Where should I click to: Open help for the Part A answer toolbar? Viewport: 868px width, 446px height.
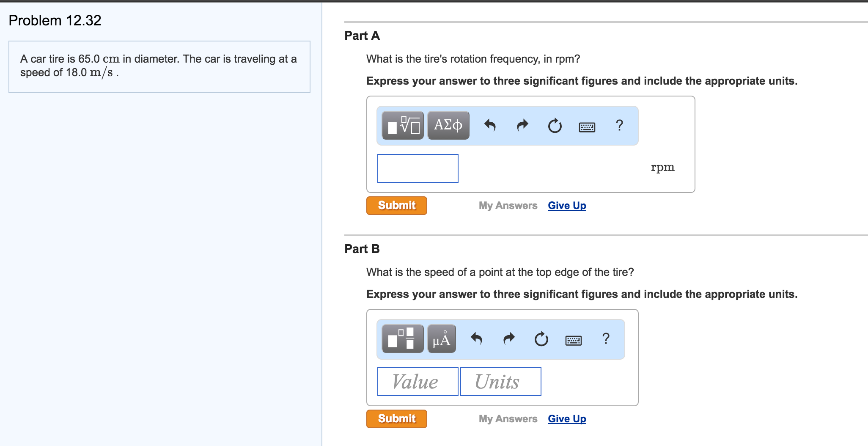tap(619, 125)
